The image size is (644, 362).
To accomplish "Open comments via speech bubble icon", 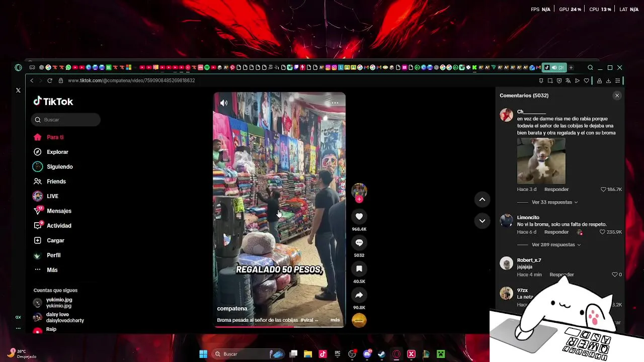I will coord(359,243).
